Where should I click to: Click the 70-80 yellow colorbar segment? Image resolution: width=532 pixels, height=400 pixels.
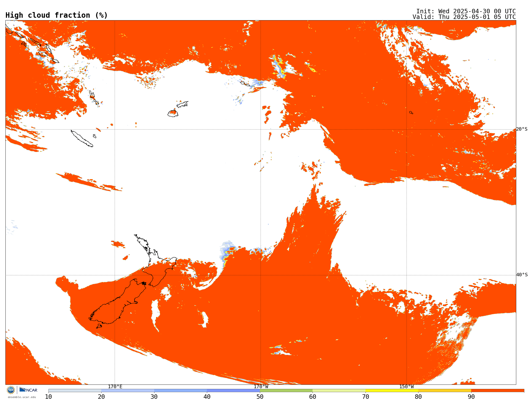click(x=392, y=391)
